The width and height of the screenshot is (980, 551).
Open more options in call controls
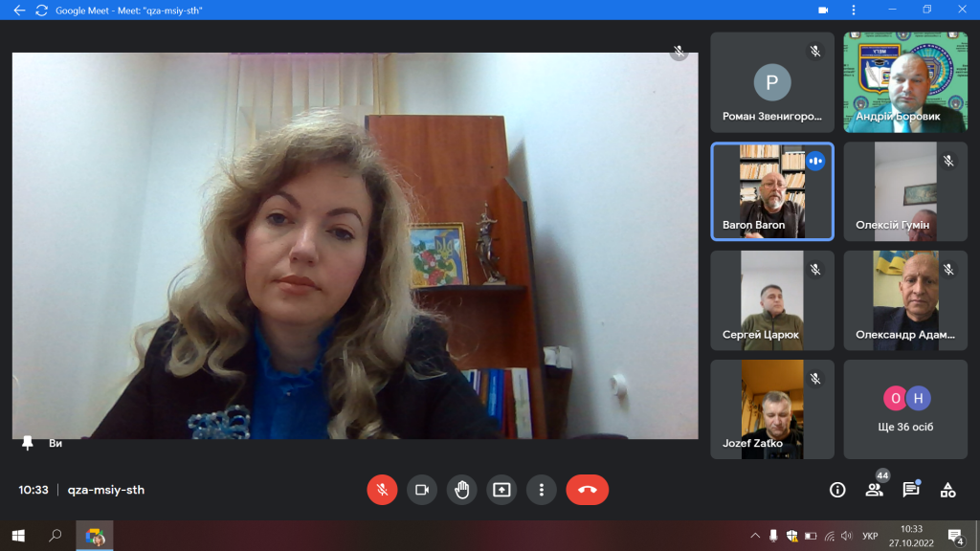[542, 490]
